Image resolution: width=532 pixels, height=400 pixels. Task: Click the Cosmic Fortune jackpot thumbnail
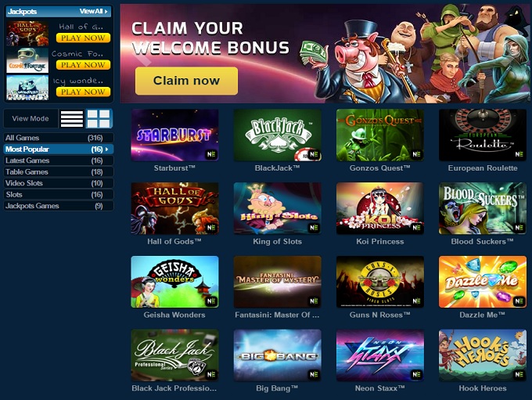[27, 60]
